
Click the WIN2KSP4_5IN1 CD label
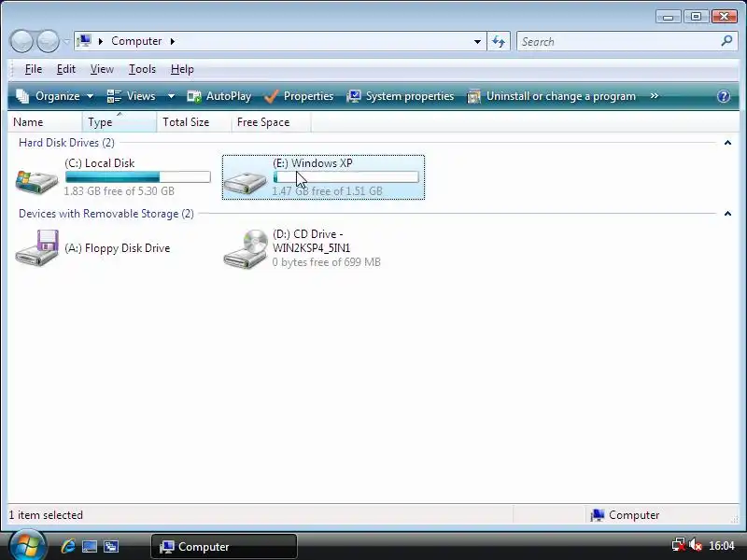312,248
